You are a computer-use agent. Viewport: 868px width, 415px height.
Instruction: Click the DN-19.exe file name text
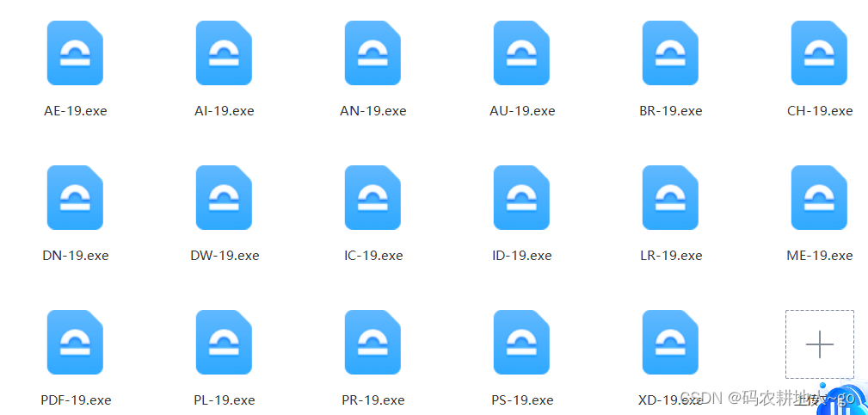tap(76, 256)
